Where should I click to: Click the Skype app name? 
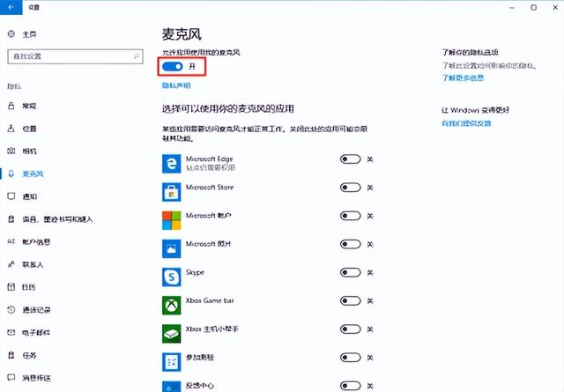[195, 272]
